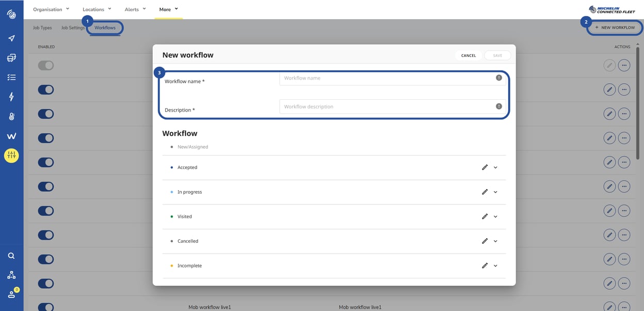Open the thermometer temperature icon in sidebar
The image size is (644, 311).
11,116
